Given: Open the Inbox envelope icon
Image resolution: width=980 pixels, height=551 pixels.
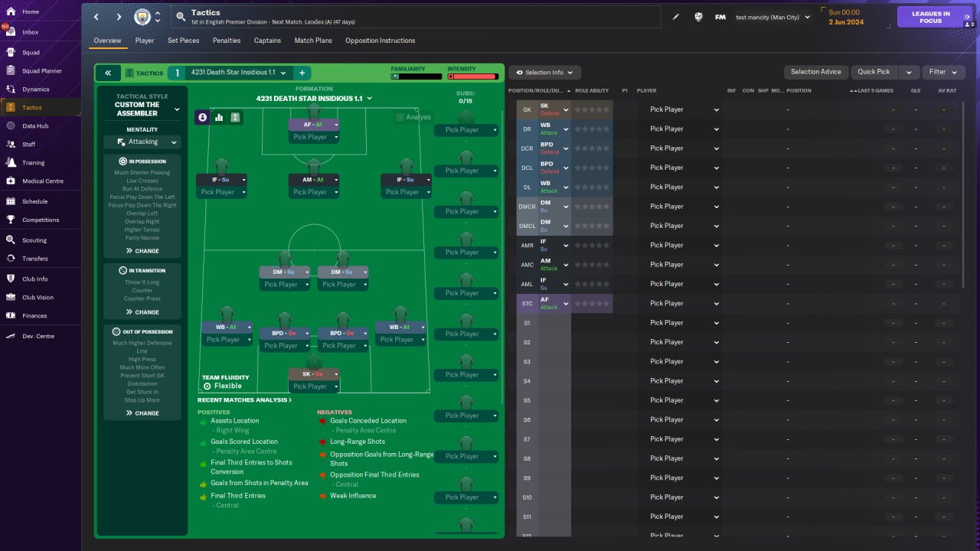Looking at the screenshot, I should coord(11,32).
